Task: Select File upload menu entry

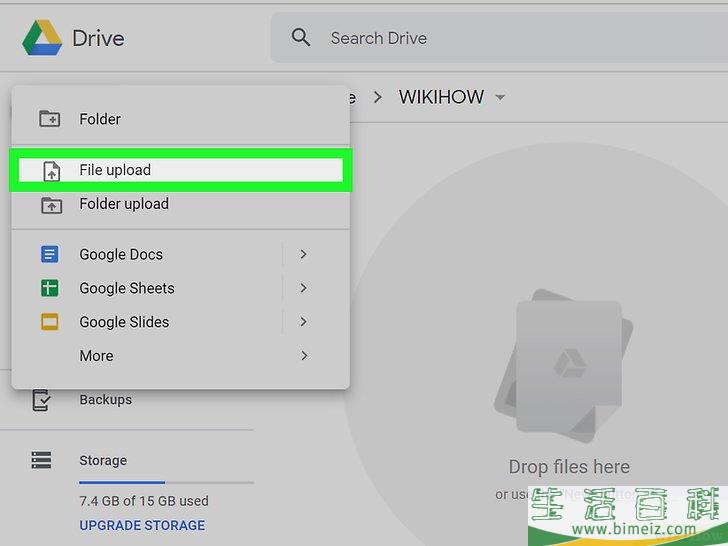Action: point(181,170)
